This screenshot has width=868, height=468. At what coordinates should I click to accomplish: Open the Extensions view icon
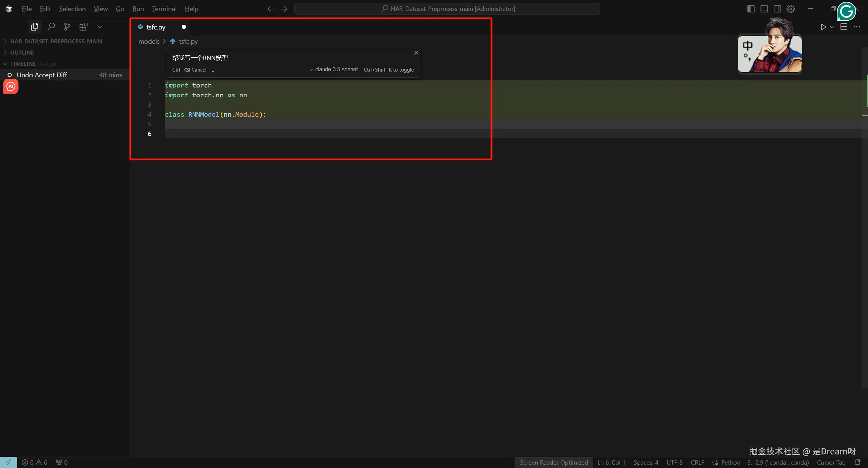83,26
